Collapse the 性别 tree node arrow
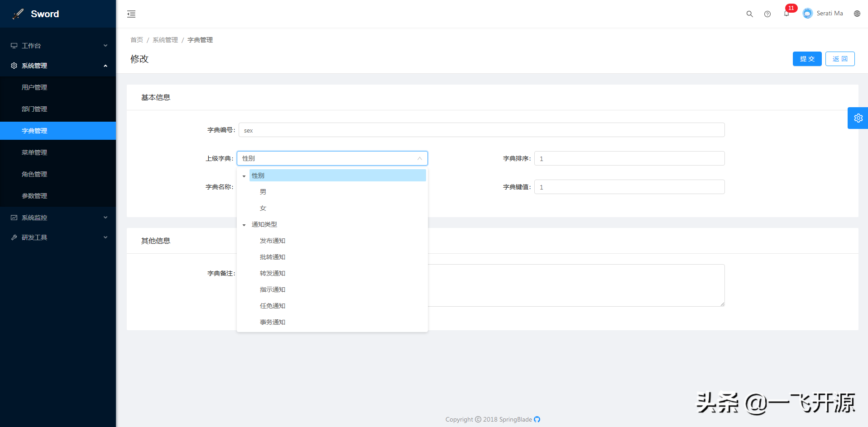 pyautogui.click(x=244, y=176)
